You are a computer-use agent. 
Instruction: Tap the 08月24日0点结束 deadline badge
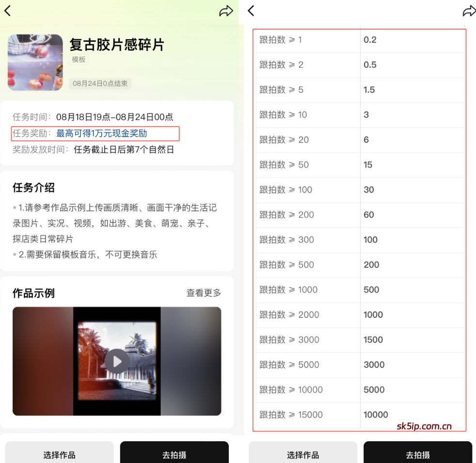100,83
